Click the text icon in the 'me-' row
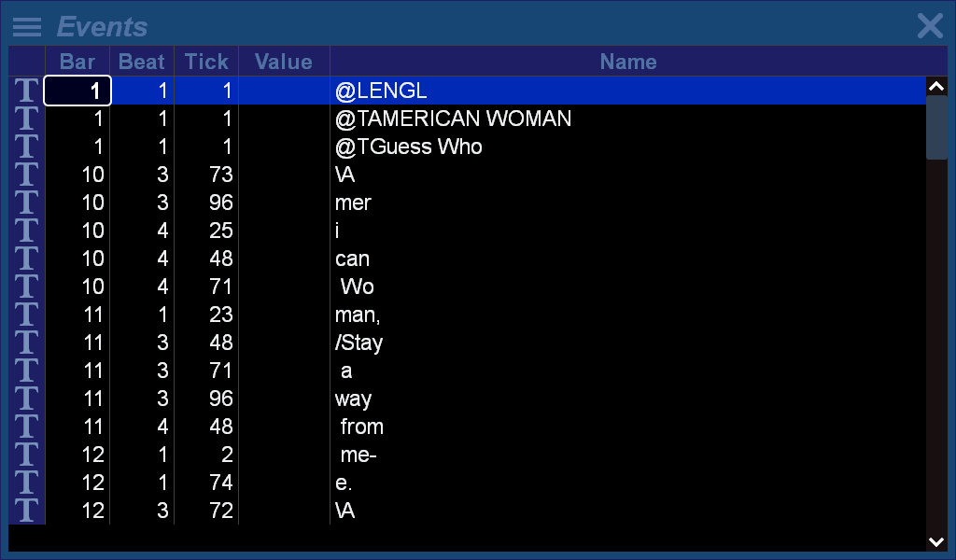956x560 pixels. point(27,455)
